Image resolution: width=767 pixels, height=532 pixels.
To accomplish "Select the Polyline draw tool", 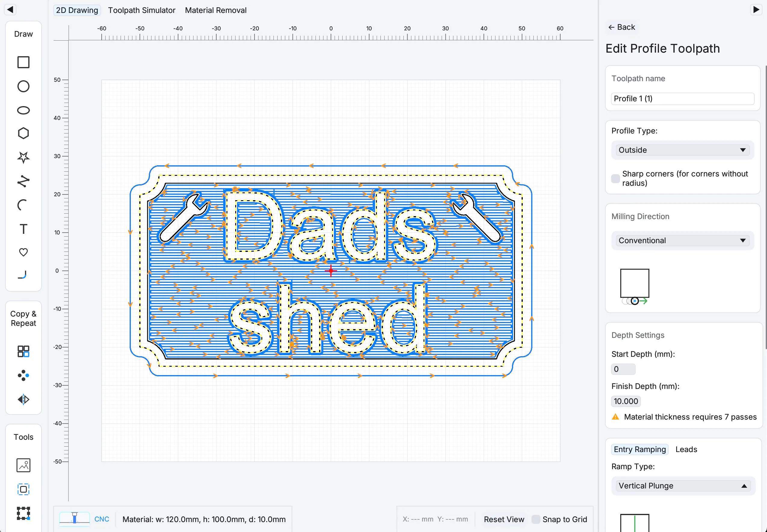I will coord(23,181).
